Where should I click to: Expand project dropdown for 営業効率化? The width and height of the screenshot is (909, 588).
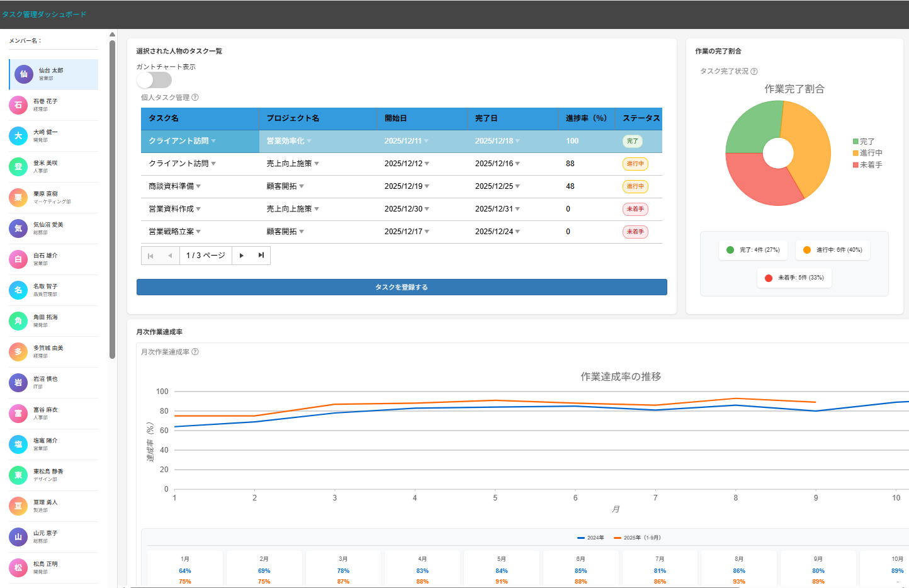point(309,141)
